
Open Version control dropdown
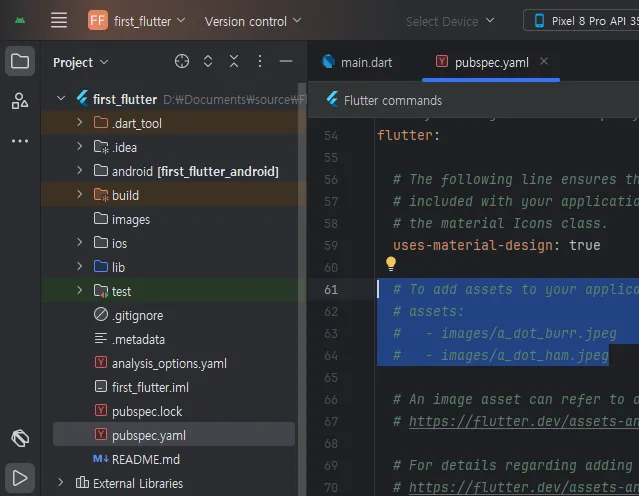(x=253, y=21)
